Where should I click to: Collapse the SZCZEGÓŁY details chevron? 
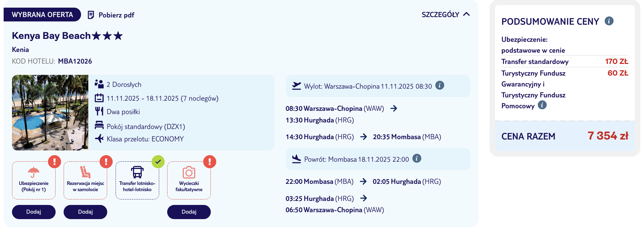[467, 14]
